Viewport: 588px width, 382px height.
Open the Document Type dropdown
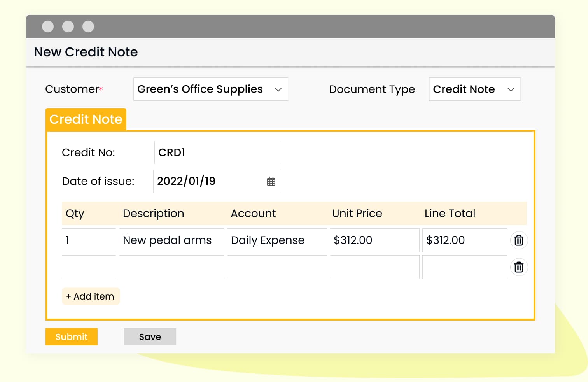click(474, 89)
